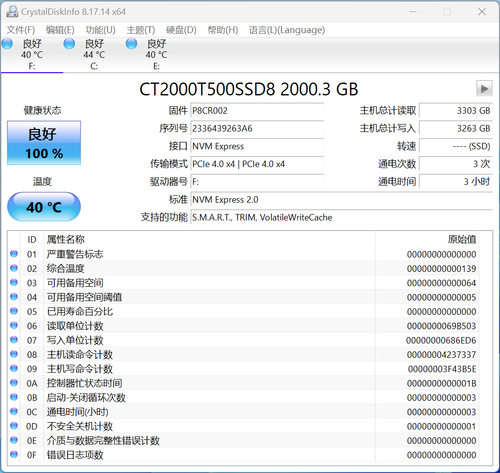Image resolution: width=500 pixels, height=473 pixels.
Task: Click the serial number field 2336439263A6
Action: point(257,128)
